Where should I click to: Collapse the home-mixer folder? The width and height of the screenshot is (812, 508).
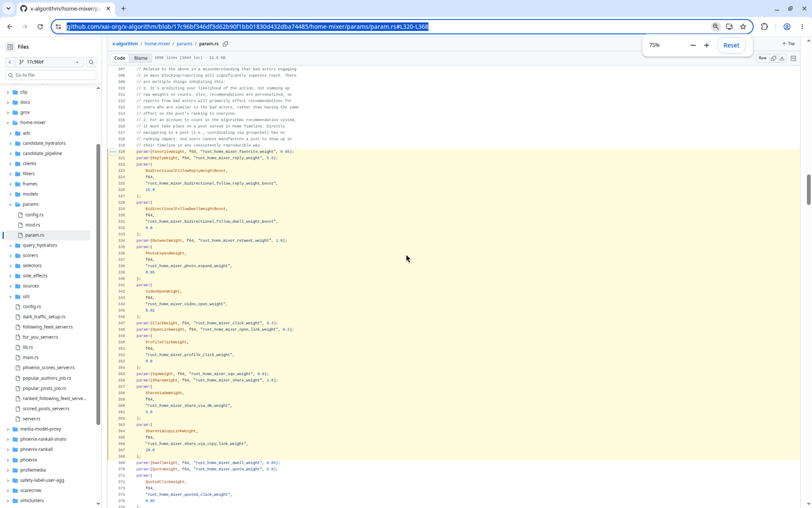click(x=8, y=123)
